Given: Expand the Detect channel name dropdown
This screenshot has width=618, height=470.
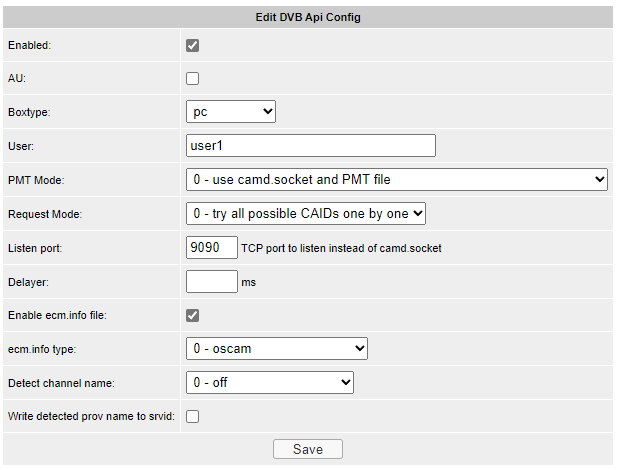Looking at the screenshot, I should tap(270, 382).
